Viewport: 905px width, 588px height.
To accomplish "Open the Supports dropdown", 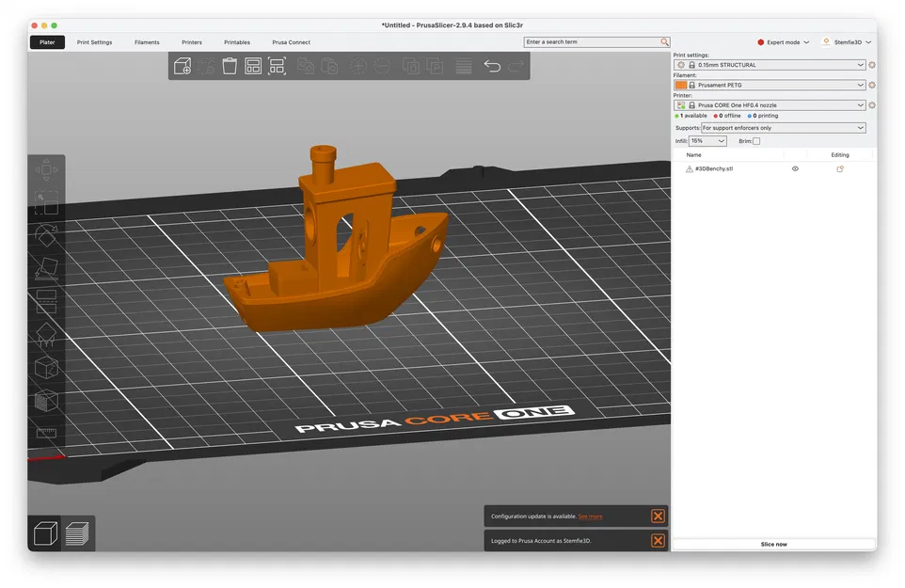I will [x=783, y=127].
